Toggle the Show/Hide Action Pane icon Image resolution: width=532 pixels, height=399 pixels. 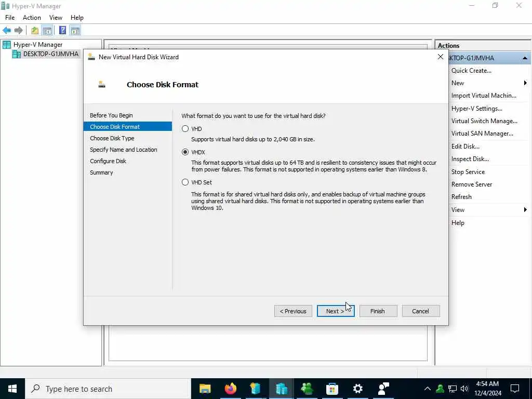pyautogui.click(x=75, y=31)
